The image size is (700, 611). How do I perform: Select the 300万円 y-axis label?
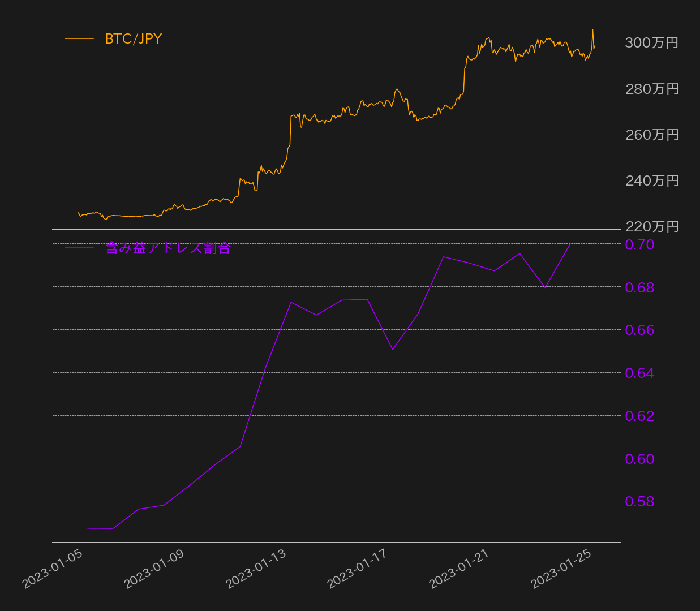click(651, 43)
